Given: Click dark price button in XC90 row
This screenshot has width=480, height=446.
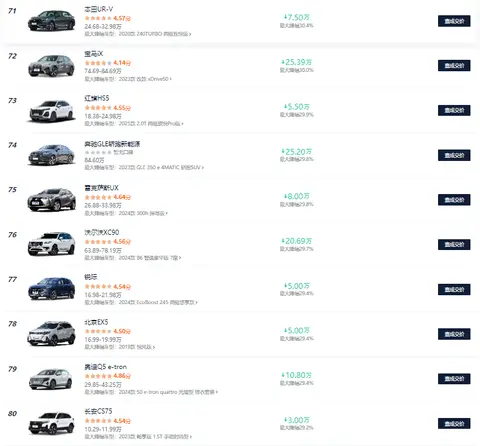Looking at the screenshot, I should coord(454,245).
